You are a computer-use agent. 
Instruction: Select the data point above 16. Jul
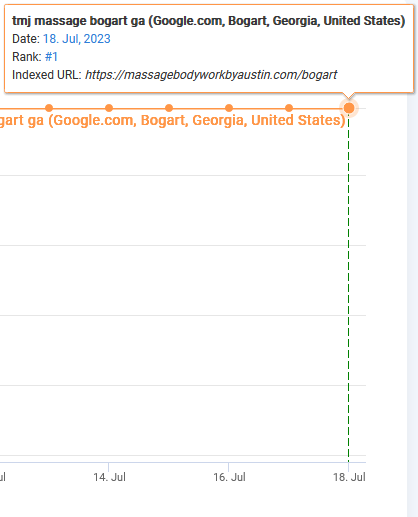pos(229,108)
